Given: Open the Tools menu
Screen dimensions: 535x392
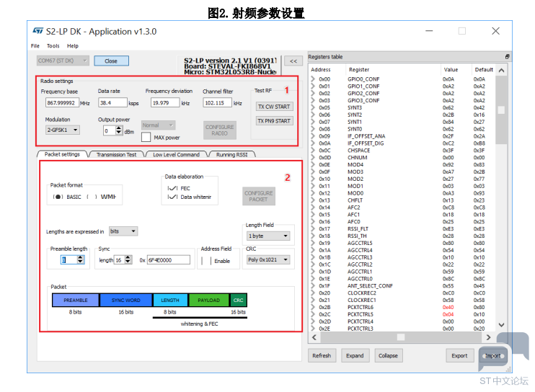Looking at the screenshot, I should click(x=53, y=45).
